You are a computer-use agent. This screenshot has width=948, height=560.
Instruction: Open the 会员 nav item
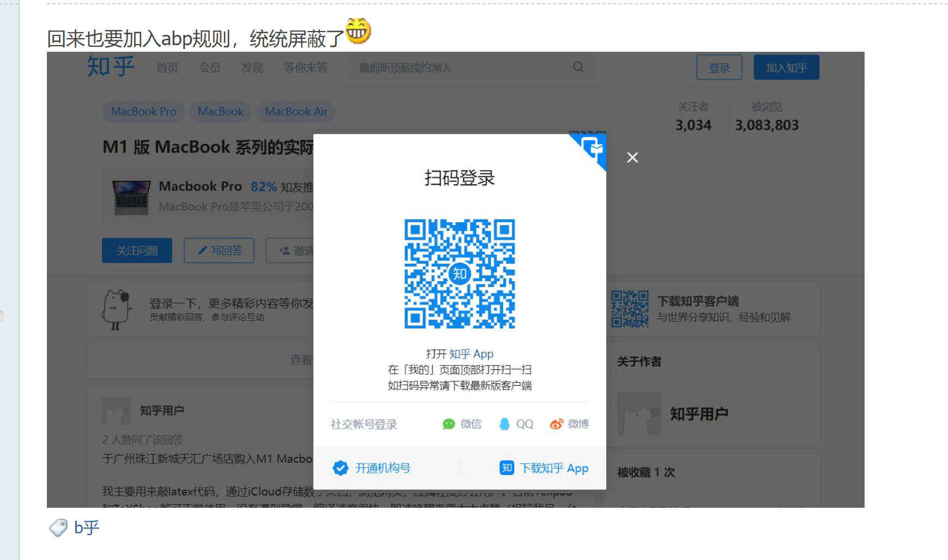[x=210, y=68]
